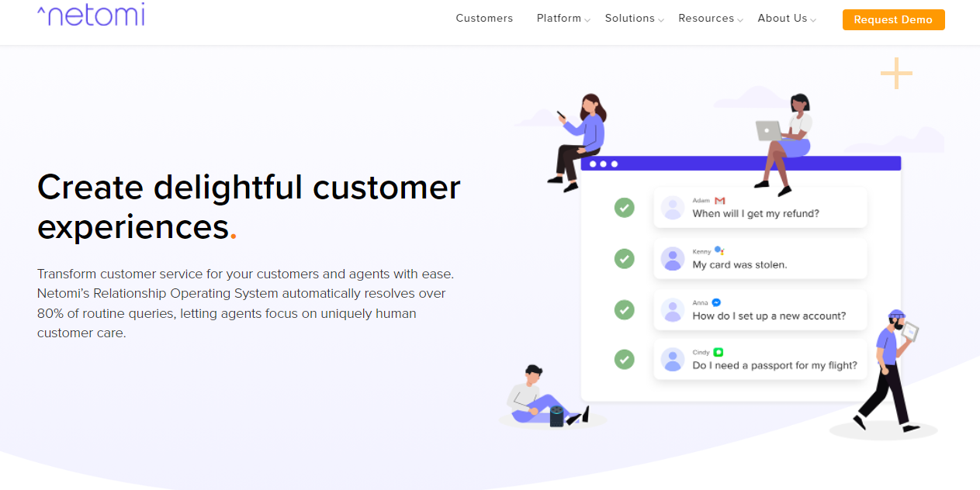This screenshot has height=490, width=980.
Task: Click the purple window title bar
Action: [740, 164]
